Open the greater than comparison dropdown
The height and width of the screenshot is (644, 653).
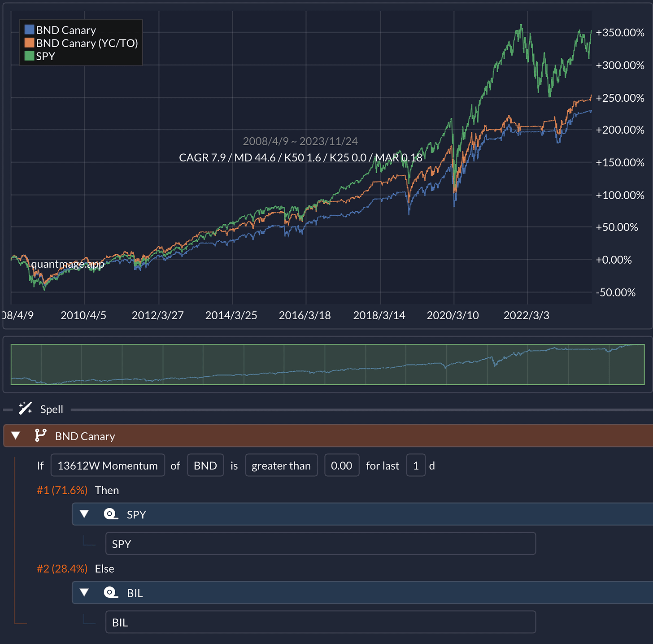point(281,465)
